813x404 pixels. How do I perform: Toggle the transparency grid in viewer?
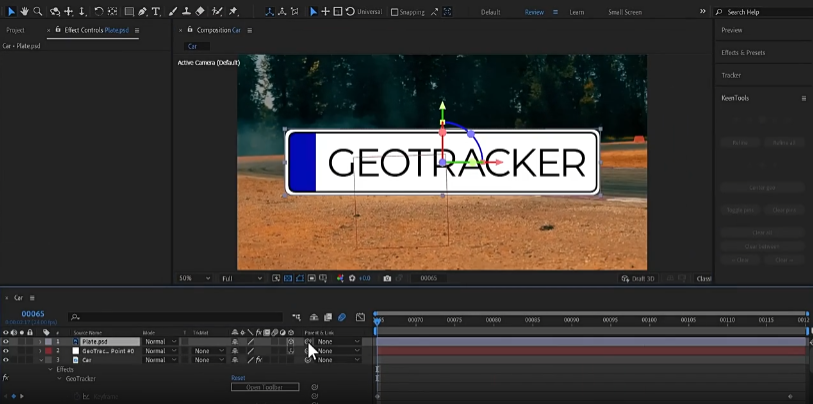pyautogui.click(x=289, y=278)
